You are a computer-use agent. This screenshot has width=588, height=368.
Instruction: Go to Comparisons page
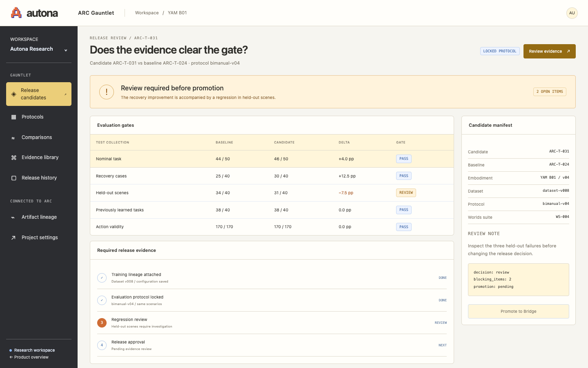click(39, 137)
